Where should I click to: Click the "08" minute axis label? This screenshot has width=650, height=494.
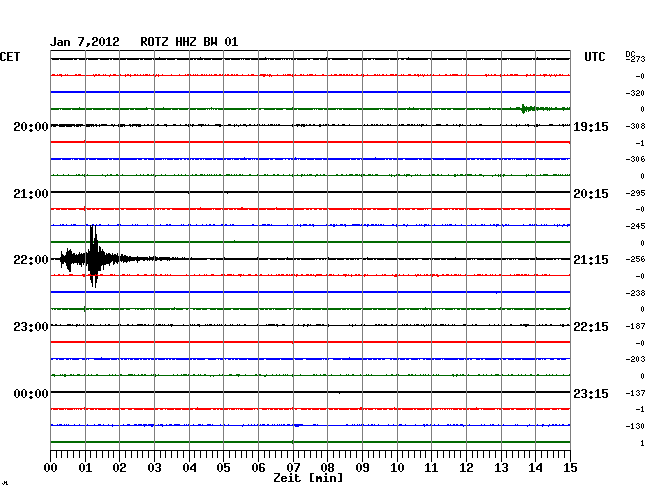tap(327, 468)
